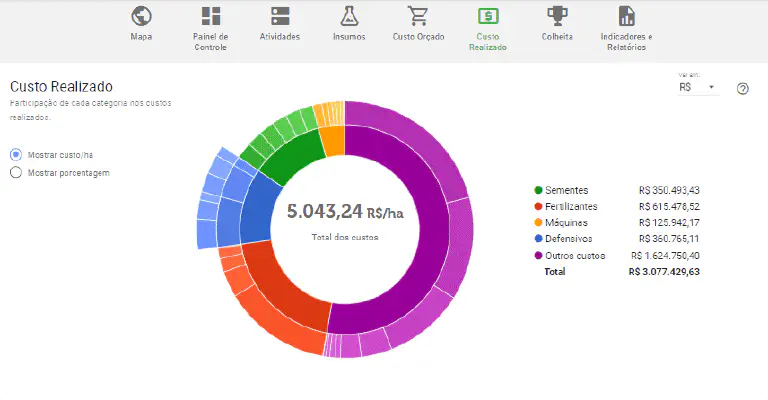Image resolution: width=768 pixels, height=400 pixels.
Task: Open the Mapa globe icon
Action: 141,17
